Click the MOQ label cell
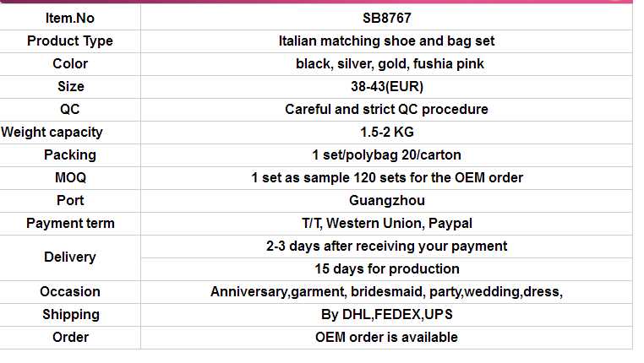 click(x=69, y=177)
